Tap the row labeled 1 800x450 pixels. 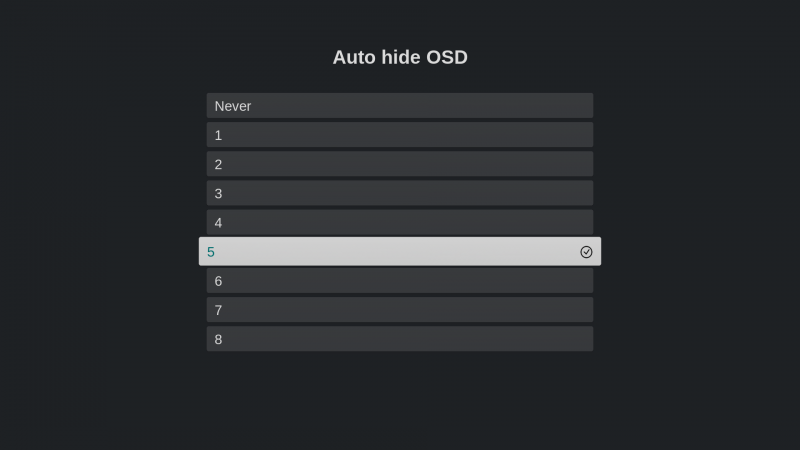click(399, 135)
